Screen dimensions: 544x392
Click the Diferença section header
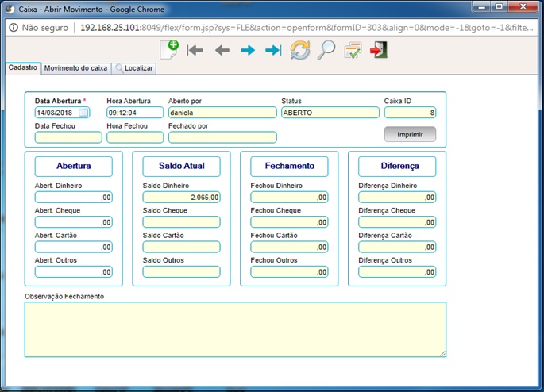(x=397, y=166)
